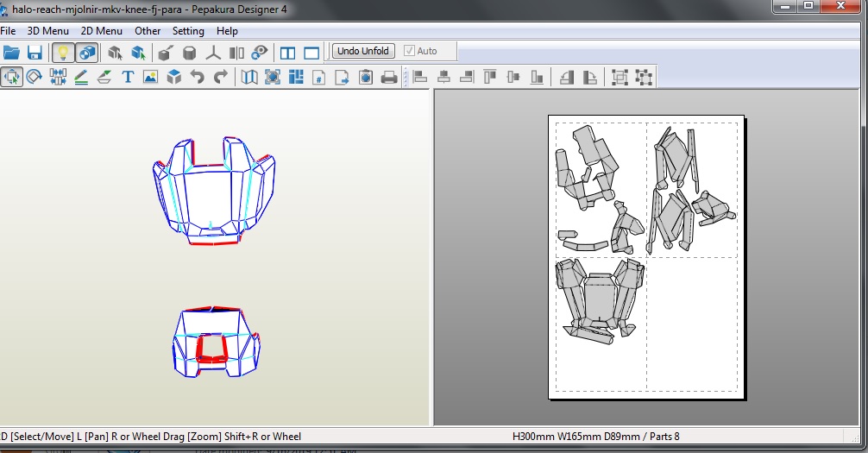
Task: Select the Rotate part tool
Action: click(x=35, y=77)
